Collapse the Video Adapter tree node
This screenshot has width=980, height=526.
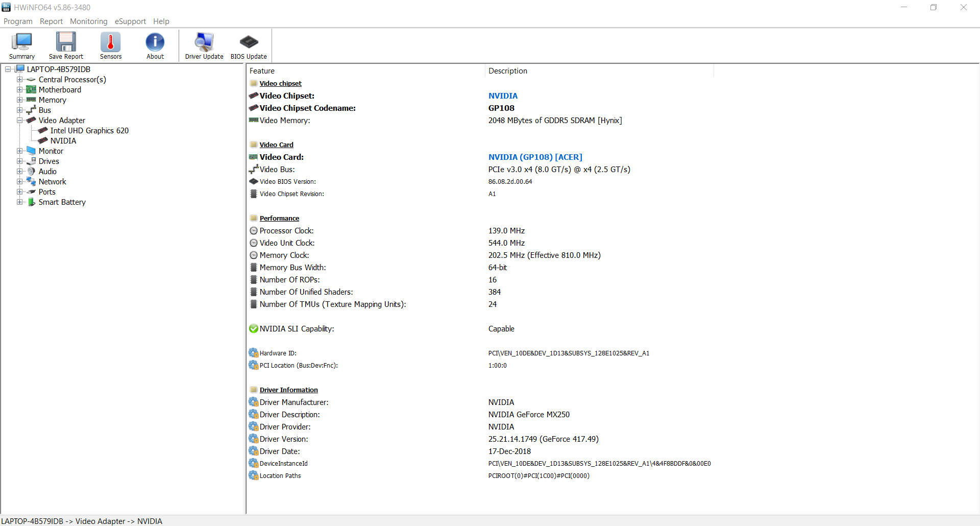(19, 121)
